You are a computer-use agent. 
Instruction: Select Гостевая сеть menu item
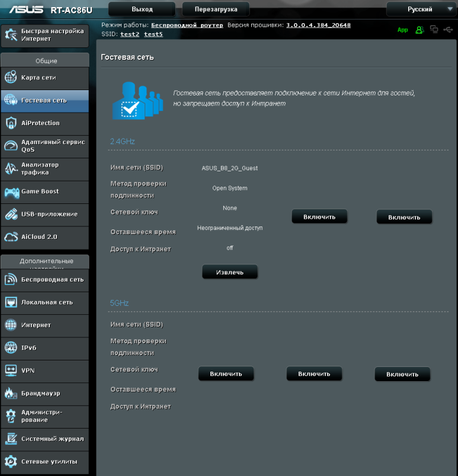click(45, 101)
